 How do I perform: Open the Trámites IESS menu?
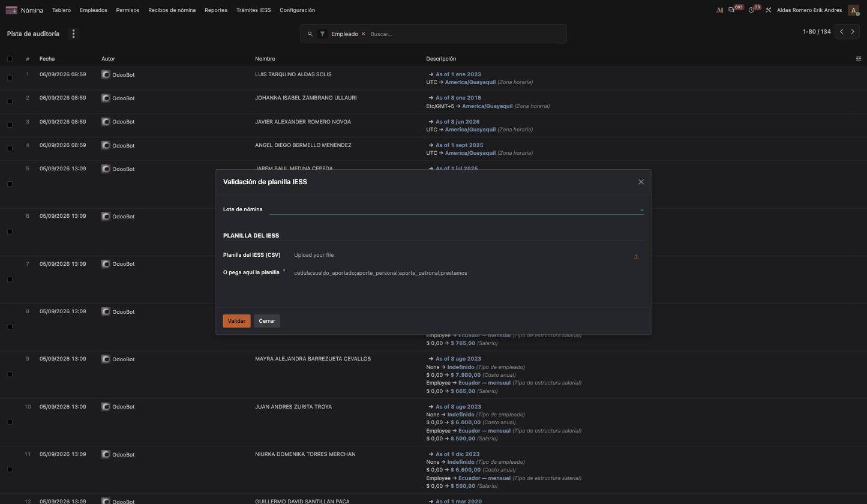point(253,10)
